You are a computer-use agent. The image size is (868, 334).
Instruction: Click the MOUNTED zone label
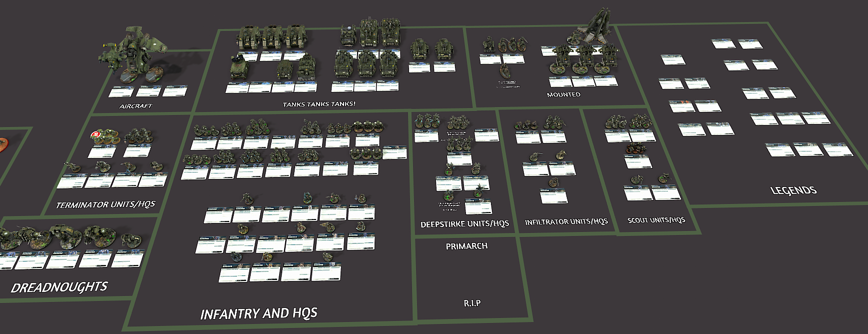pyautogui.click(x=563, y=94)
